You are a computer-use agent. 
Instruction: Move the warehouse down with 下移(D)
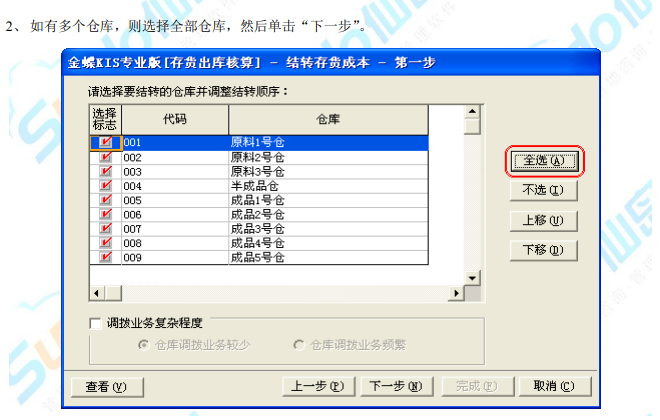(545, 250)
